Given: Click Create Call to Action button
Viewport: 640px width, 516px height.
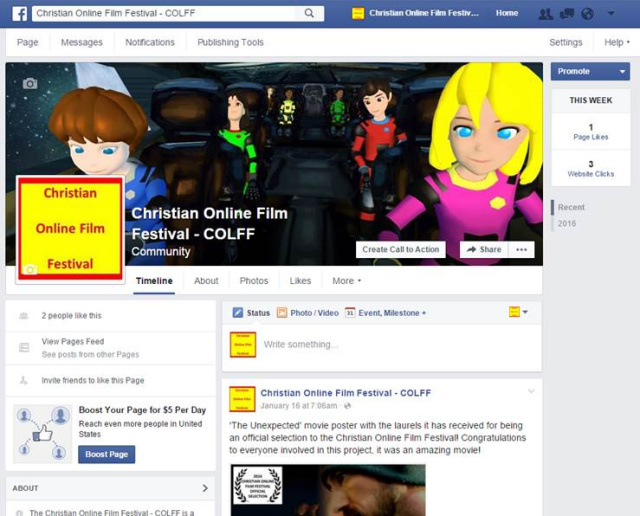Looking at the screenshot, I should coord(401,249).
